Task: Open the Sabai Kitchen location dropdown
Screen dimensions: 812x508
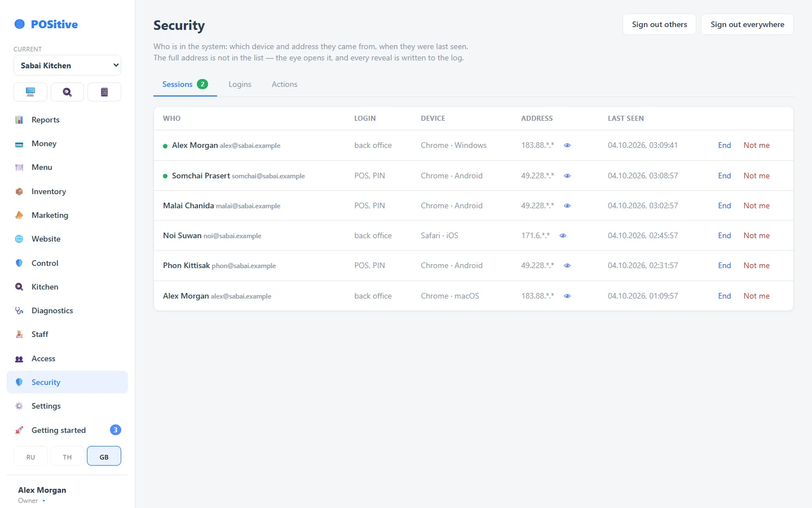Action: tap(67, 65)
